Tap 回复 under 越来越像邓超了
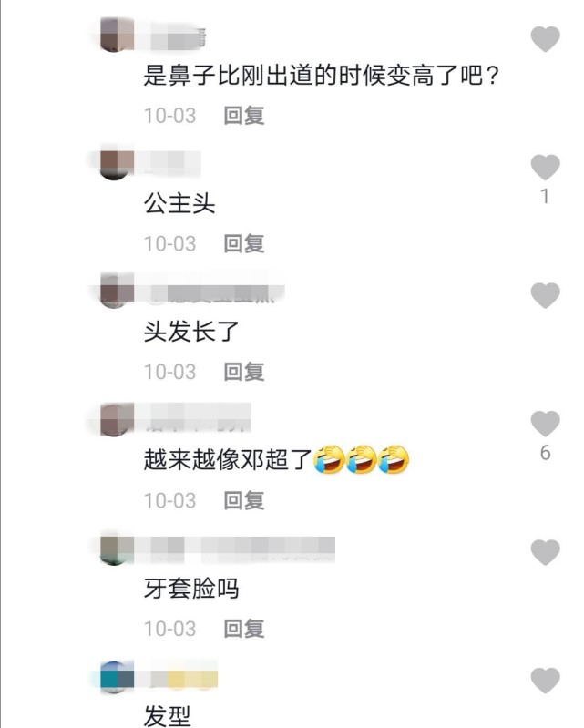The image size is (584, 728). coord(244,500)
